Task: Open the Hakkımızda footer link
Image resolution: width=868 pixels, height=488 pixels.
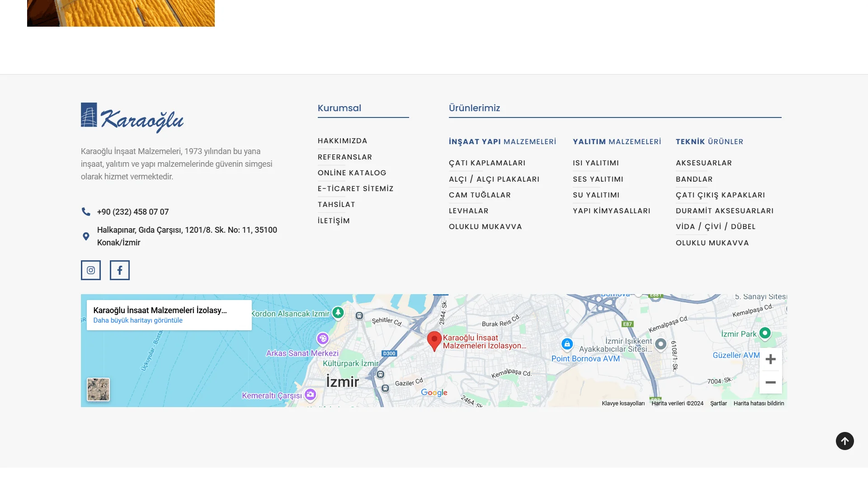Action: pos(342,141)
